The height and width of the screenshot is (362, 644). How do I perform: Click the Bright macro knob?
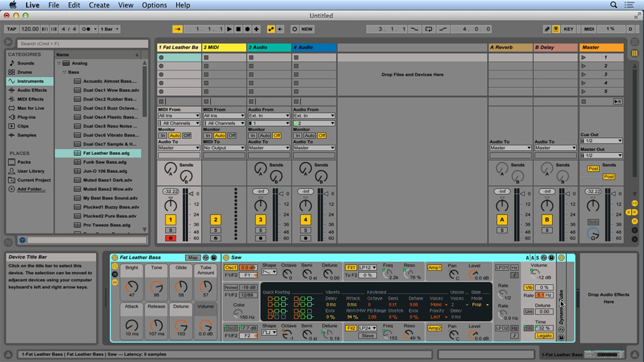[x=131, y=286]
